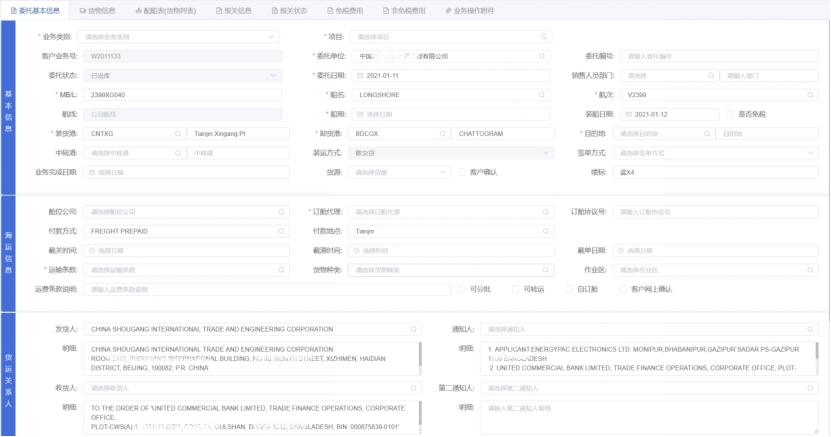Viewport: 831px width, 437px height.
Task: Click the 海运信息 section label
Action: coord(8,250)
